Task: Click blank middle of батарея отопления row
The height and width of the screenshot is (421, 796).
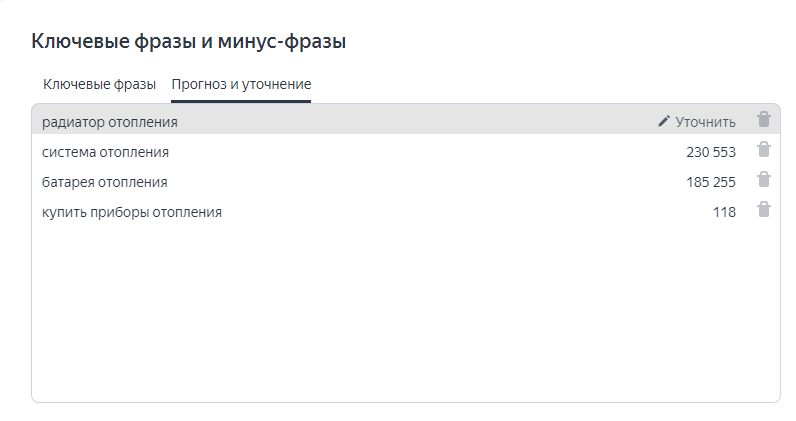Action: (420, 182)
